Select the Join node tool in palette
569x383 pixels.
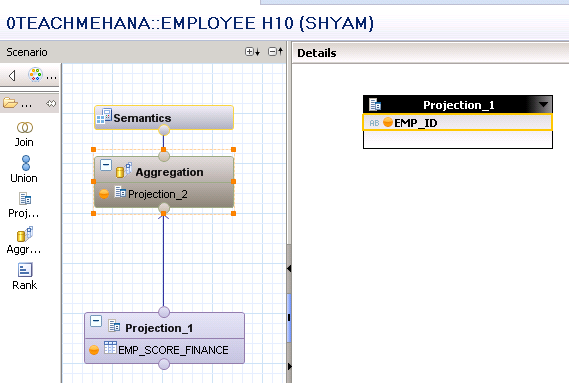coord(24,134)
